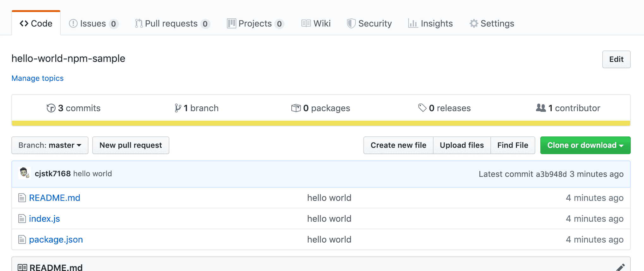Viewport: 644px width, 271px height.
Task: Click the packages box icon
Action: pos(296,108)
